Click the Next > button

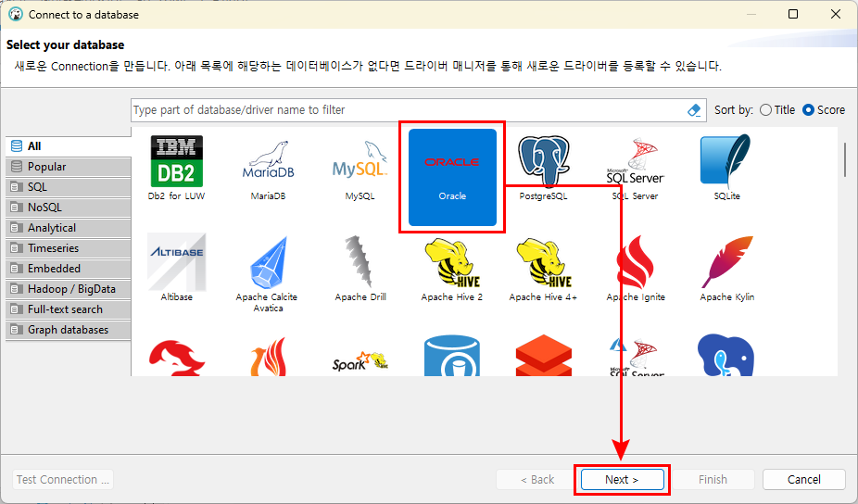tap(622, 479)
